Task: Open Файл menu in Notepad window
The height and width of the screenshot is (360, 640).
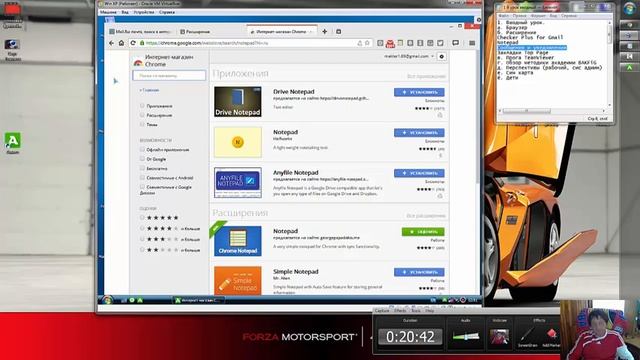Action: [x=504, y=16]
